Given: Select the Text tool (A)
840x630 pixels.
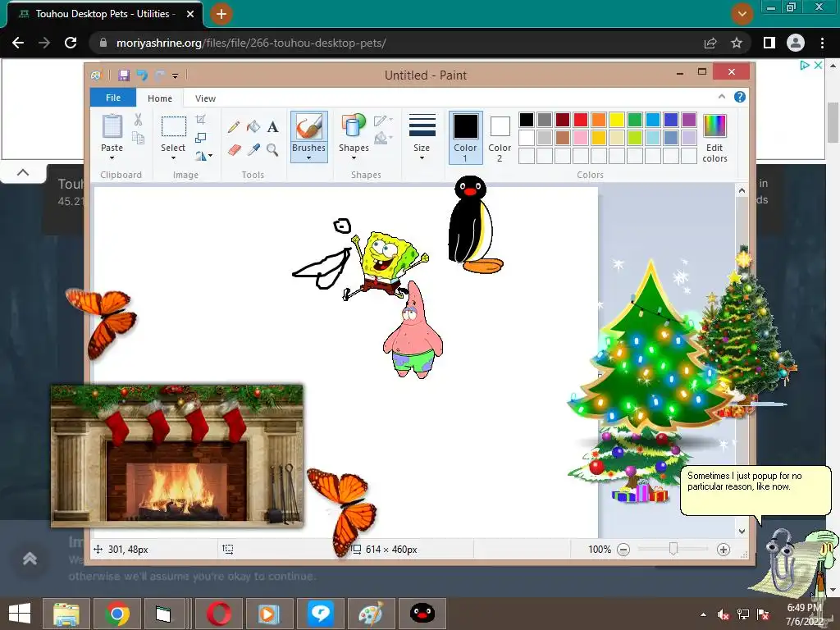Looking at the screenshot, I should (272, 127).
